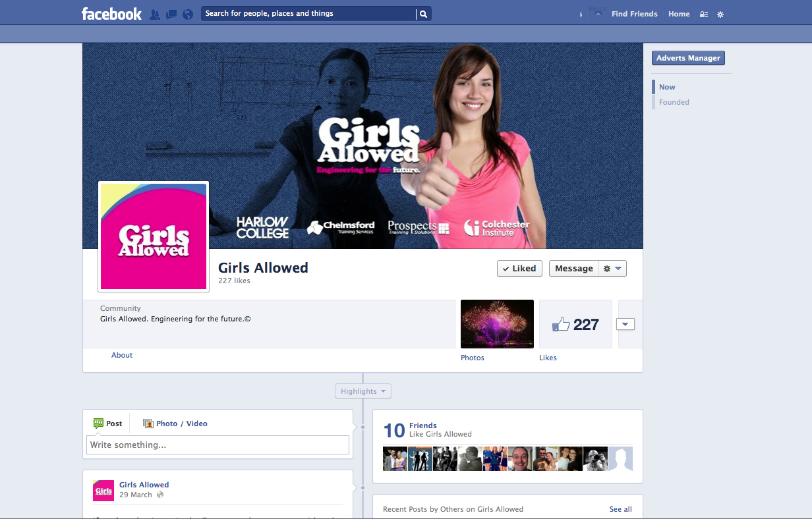Screen dimensions: 812x519
Task: Click the Girls Allowed page title
Action: point(263,267)
